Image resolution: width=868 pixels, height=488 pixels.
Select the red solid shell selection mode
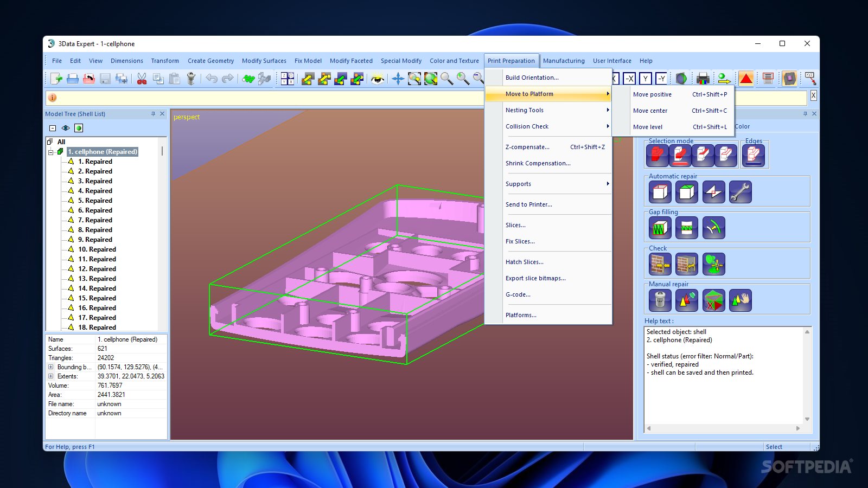point(658,156)
